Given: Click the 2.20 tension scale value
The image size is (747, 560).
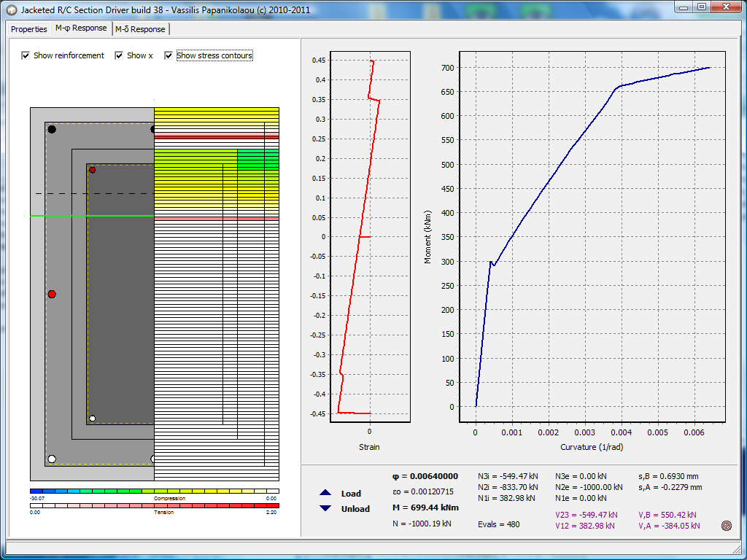Looking at the screenshot, I should point(271,513).
